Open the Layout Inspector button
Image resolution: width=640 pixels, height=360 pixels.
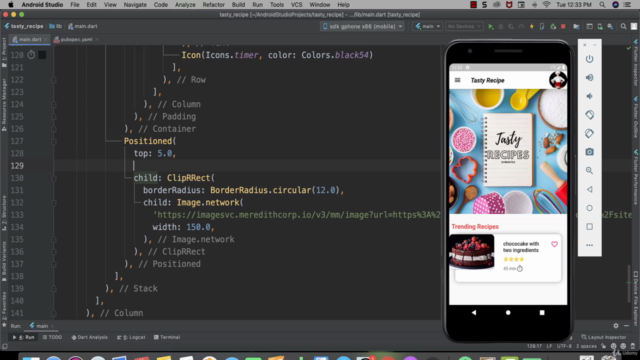(604, 337)
